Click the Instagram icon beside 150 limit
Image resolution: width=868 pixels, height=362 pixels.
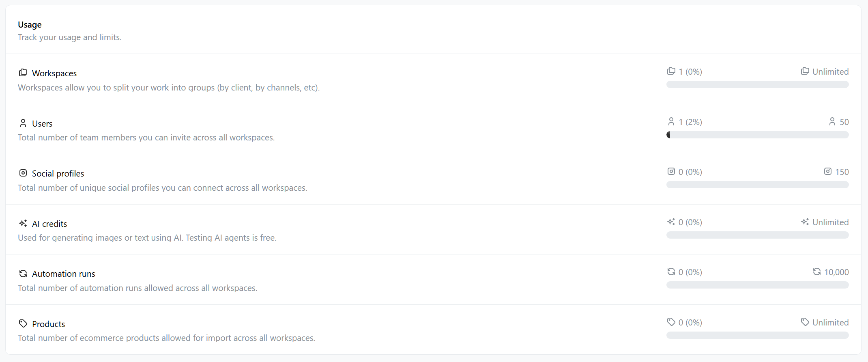coord(828,172)
